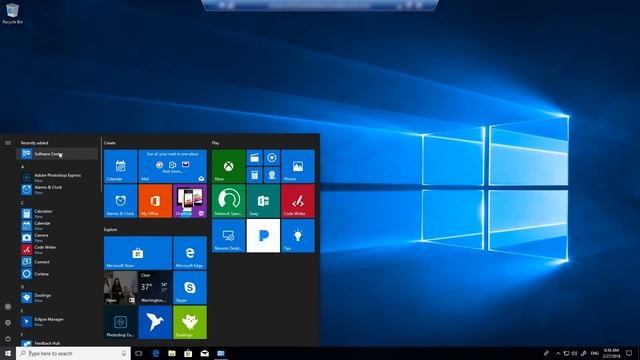The width and height of the screenshot is (640, 360).
Task: Open the purple OneNote tile
Action: 190,201
